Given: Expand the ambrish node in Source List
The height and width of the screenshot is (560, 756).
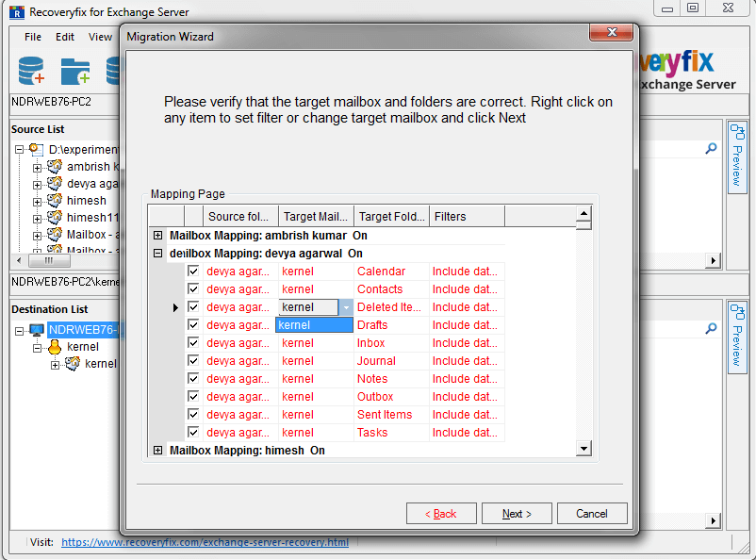Looking at the screenshot, I should coord(37,169).
